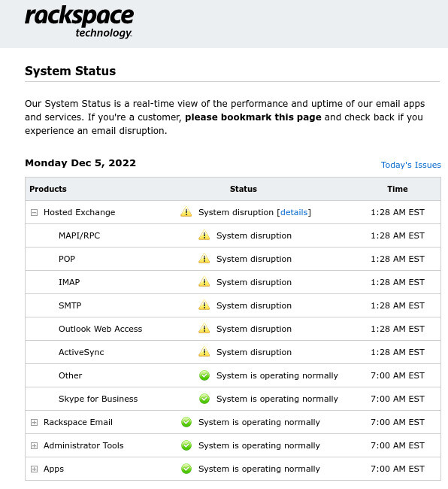Select the Hosted Exchange product name
The image size is (448, 489).
pyautogui.click(x=79, y=212)
